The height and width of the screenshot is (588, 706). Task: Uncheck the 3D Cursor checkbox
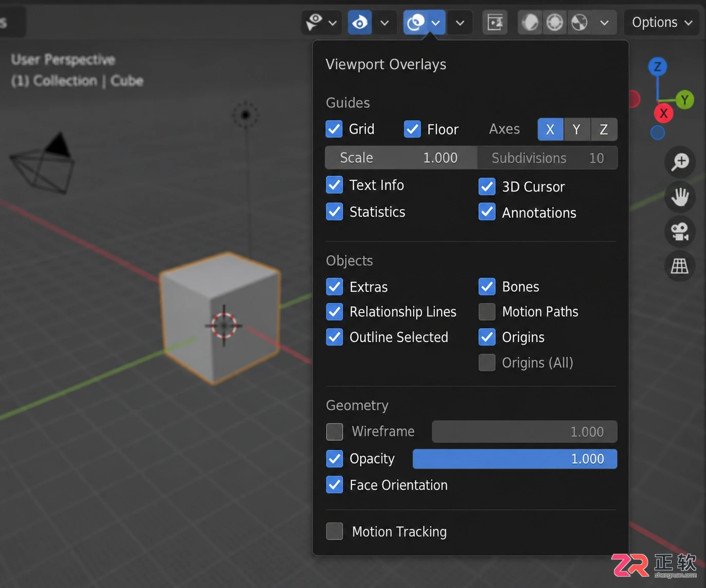coord(487,186)
